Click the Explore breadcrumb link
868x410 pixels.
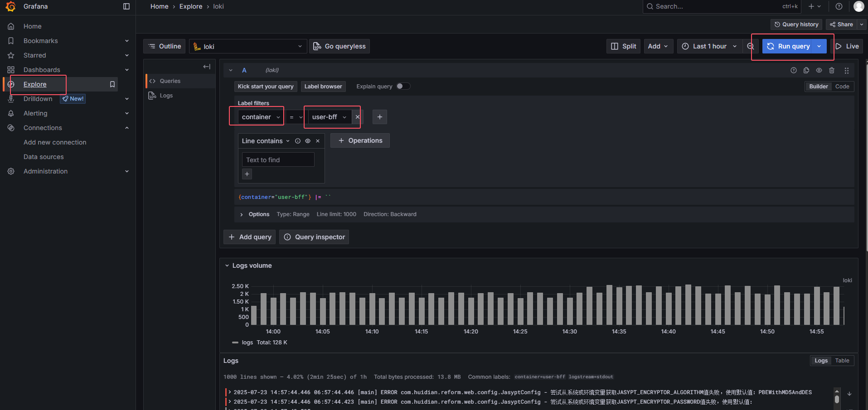191,6
